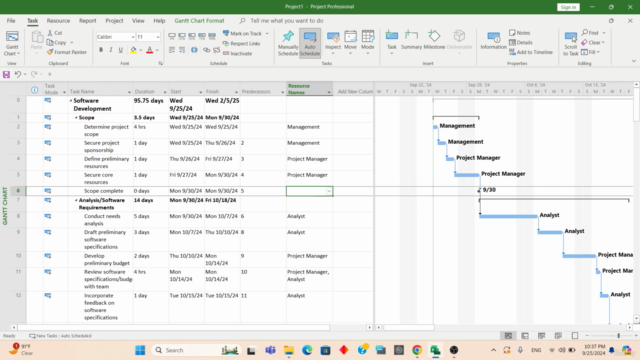640x360 pixels.
Task: Click the Gantt Chart view shortcut in status bar
Action: [x=508, y=336]
